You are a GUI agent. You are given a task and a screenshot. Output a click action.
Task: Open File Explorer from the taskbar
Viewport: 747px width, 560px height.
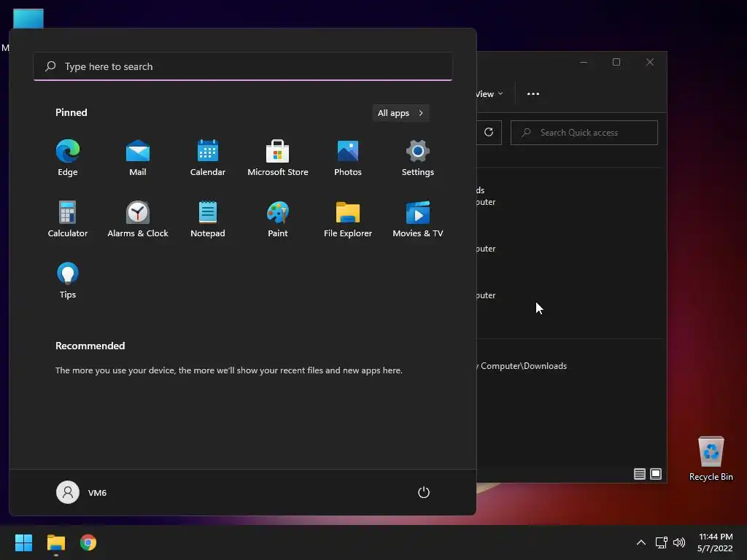click(x=55, y=542)
